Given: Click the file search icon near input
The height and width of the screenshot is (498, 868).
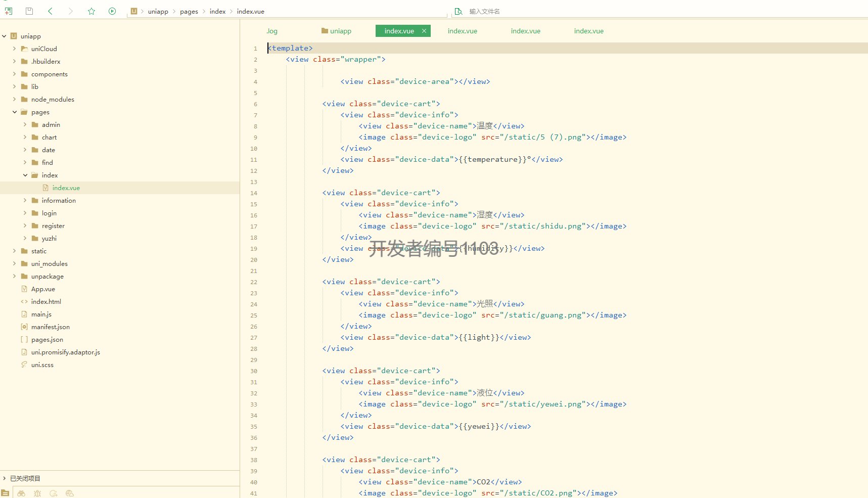Looking at the screenshot, I should [x=459, y=11].
